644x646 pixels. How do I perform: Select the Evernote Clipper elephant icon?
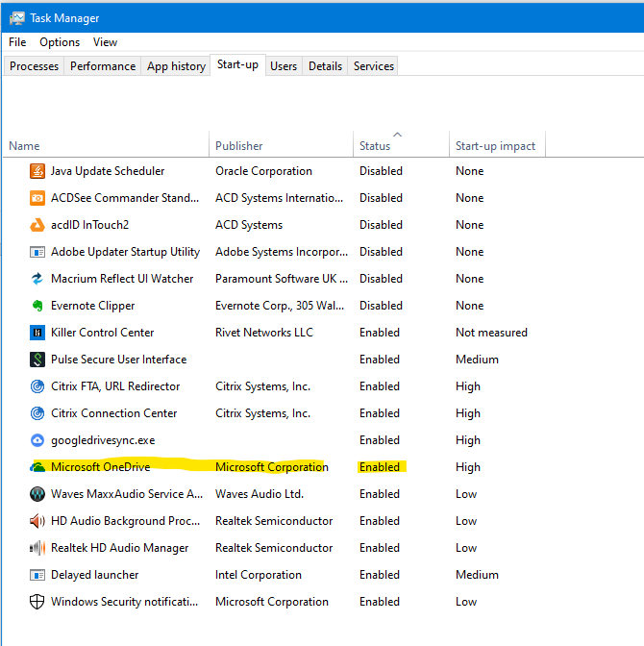coord(37,306)
